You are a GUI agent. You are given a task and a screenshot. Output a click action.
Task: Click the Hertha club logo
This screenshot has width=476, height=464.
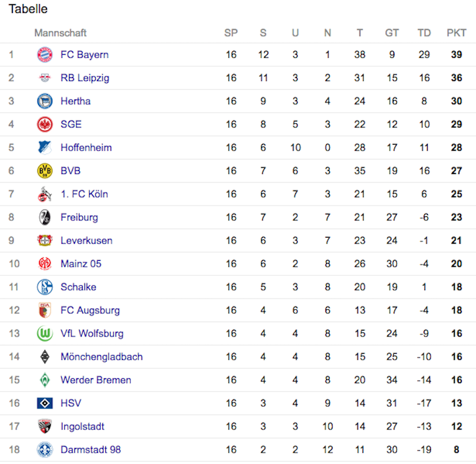(45, 101)
